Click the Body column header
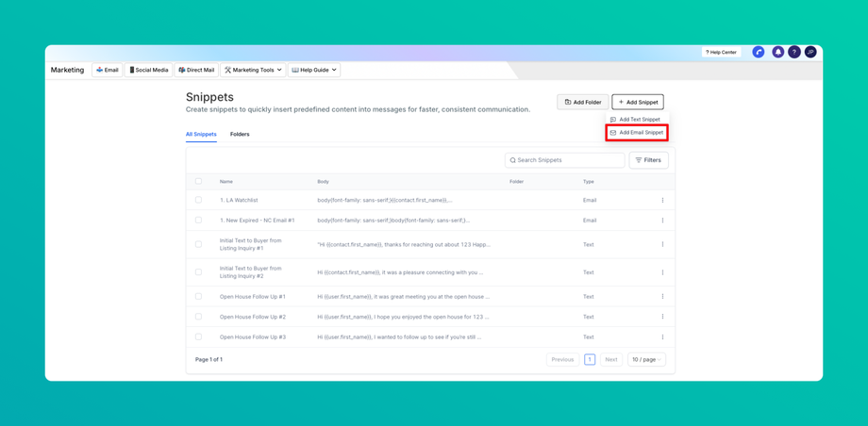 pyautogui.click(x=324, y=182)
